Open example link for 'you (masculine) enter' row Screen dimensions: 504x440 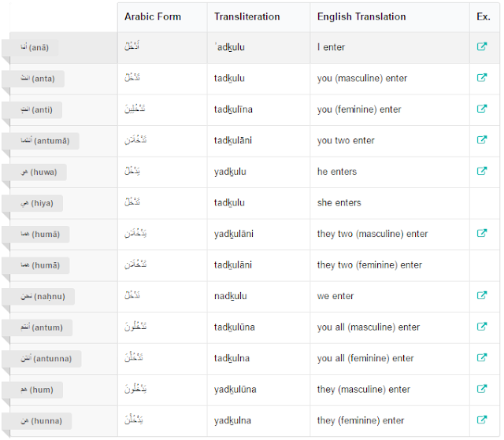click(x=482, y=78)
